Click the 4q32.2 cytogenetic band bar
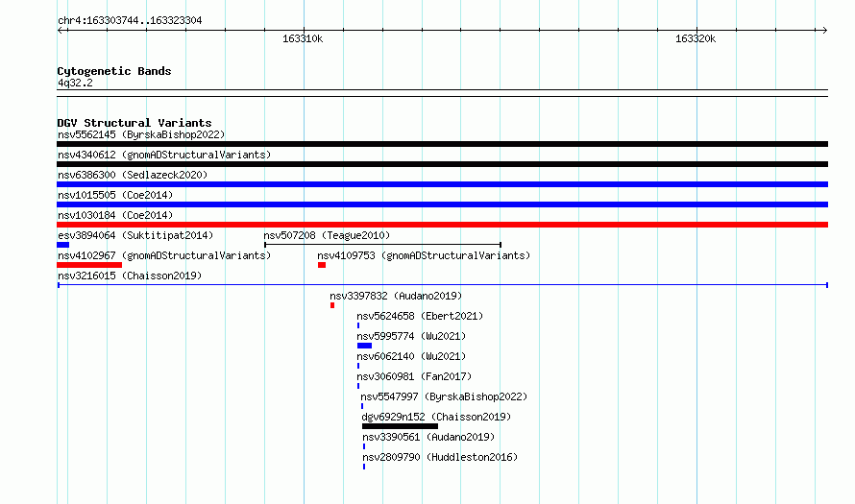Viewport: 855px width, 504px height. 442,93
